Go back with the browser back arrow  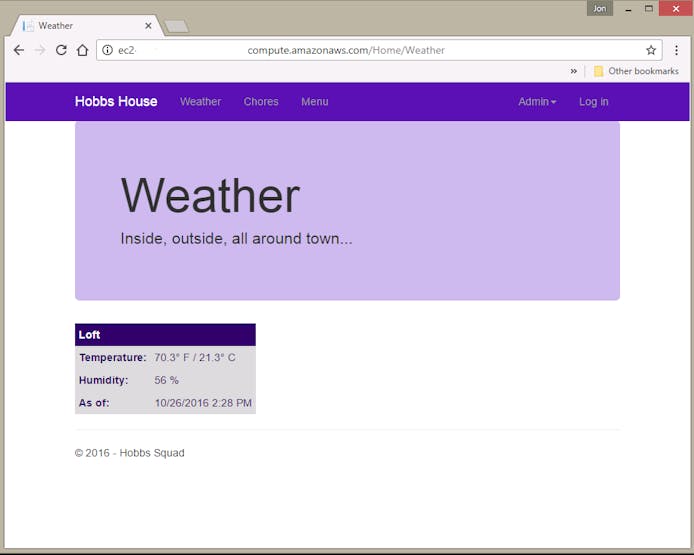(x=19, y=50)
